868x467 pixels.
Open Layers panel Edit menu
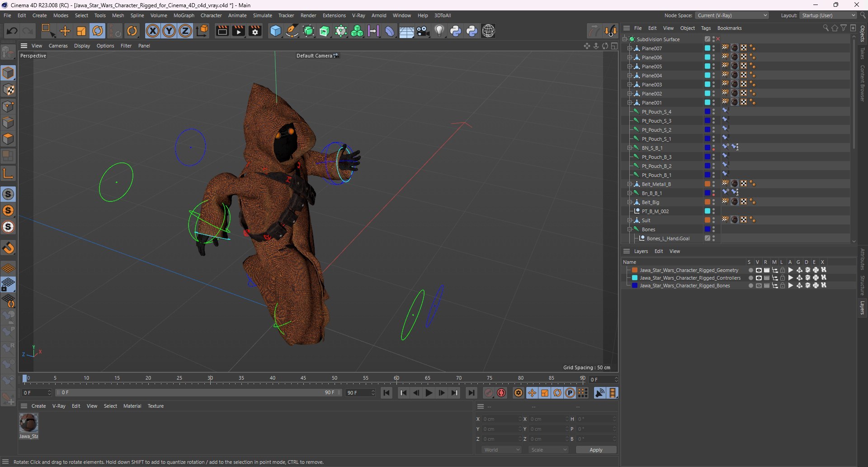point(659,251)
